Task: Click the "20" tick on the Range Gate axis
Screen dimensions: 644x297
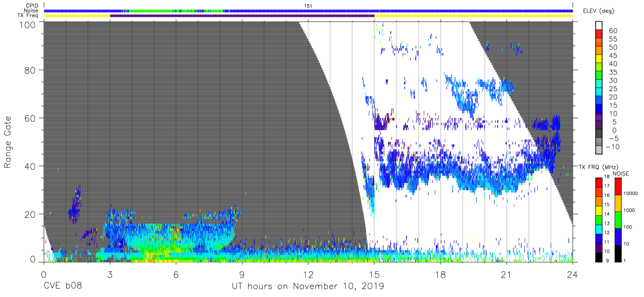Action: 30,214
